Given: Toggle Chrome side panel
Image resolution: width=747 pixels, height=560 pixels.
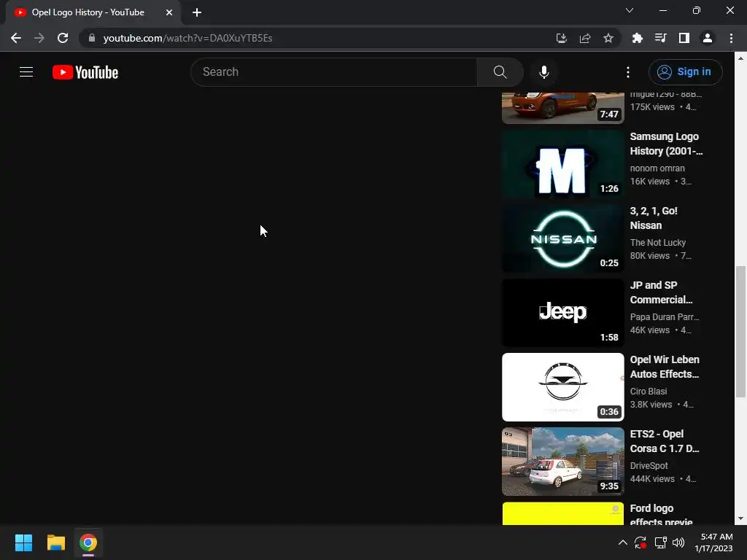Looking at the screenshot, I should [x=684, y=38].
